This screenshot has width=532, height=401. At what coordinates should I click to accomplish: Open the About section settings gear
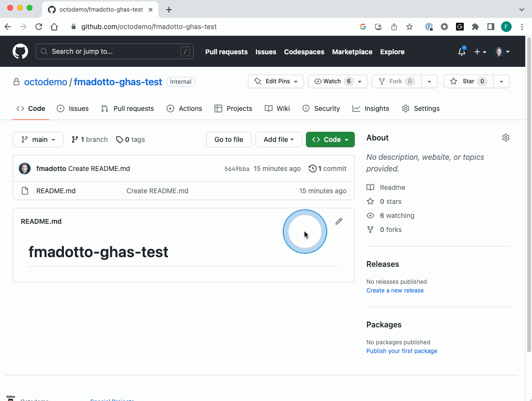[x=505, y=138]
